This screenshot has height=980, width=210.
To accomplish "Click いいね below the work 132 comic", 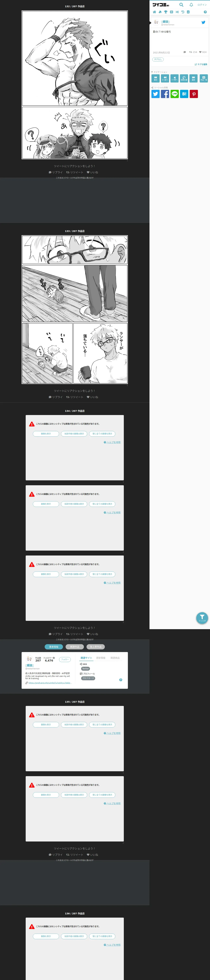I will (92, 172).
